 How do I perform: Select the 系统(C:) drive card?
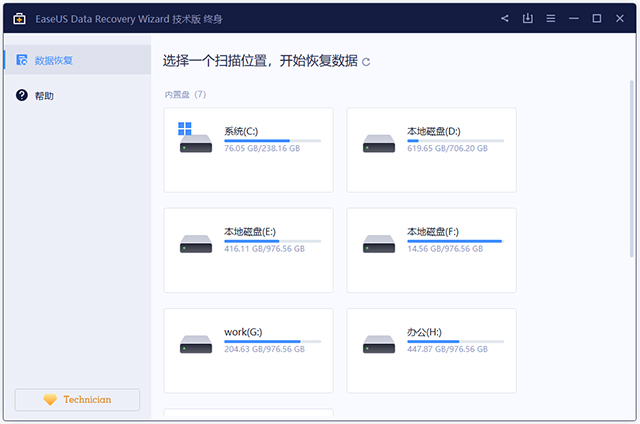click(249, 150)
